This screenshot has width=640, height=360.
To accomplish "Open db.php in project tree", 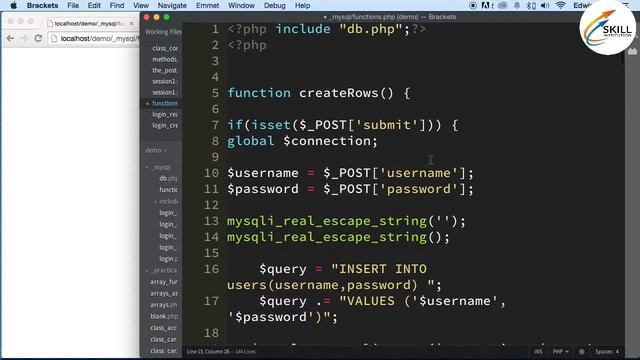I will [168, 178].
